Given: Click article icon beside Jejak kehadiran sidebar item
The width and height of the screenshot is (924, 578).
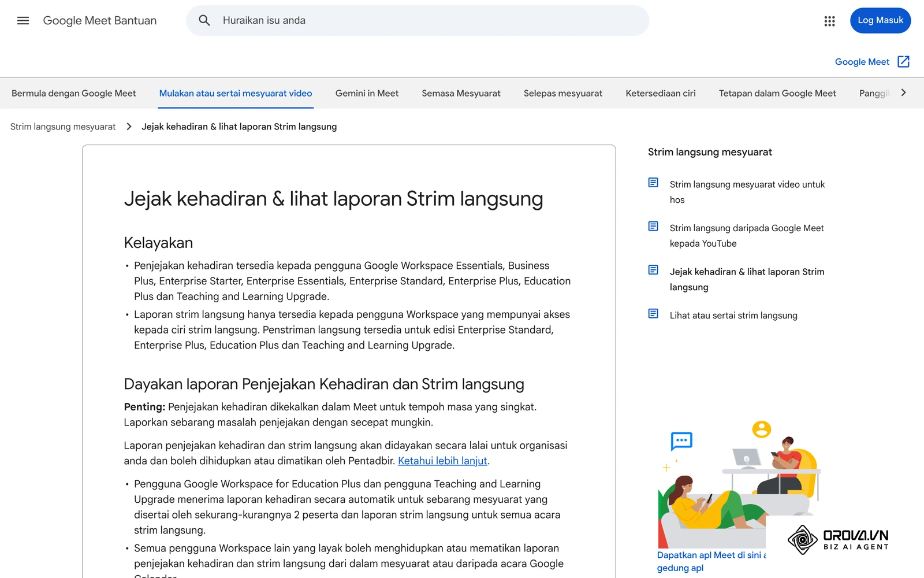Looking at the screenshot, I should pyautogui.click(x=653, y=270).
